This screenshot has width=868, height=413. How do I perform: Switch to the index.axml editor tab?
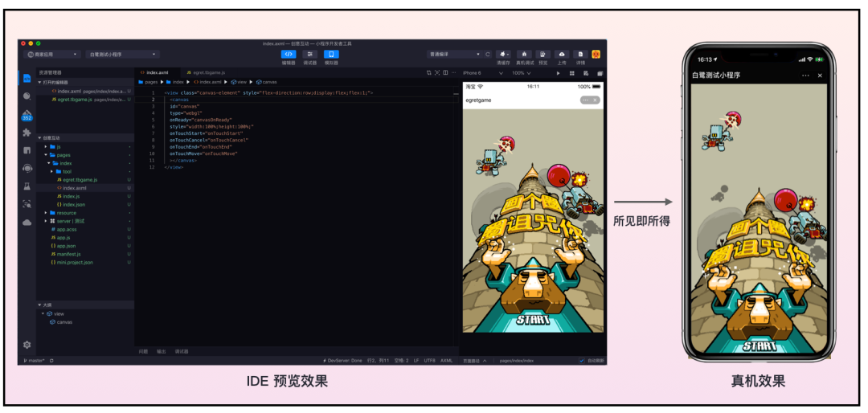pos(158,72)
